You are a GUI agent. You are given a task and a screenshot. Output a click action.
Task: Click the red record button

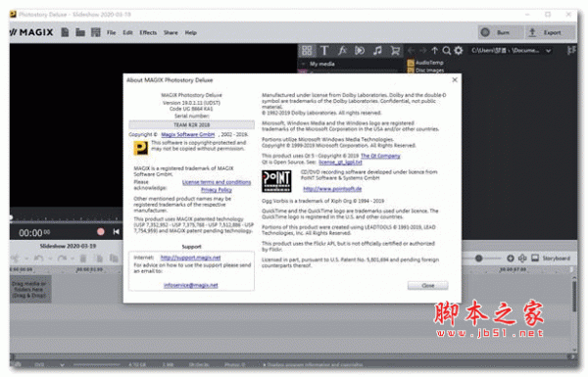(101, 232)
